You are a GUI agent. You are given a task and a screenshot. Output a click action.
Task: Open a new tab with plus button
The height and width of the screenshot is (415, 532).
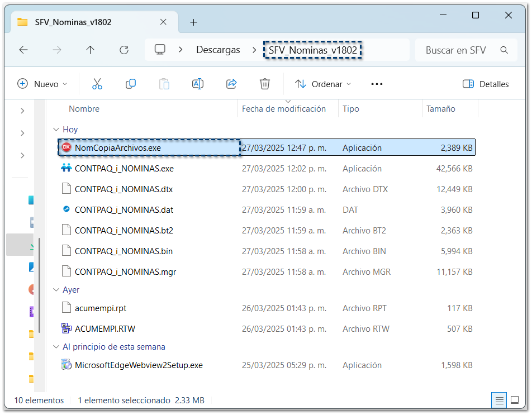pos(193,22)
